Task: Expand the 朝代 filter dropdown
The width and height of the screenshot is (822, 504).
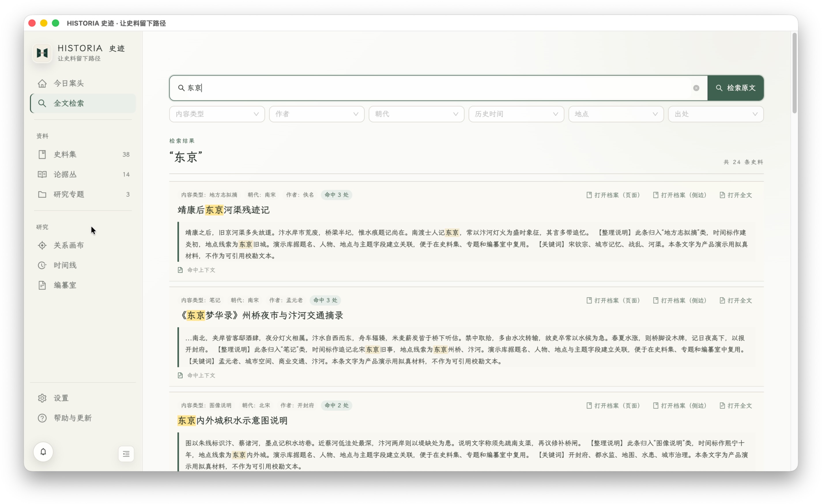Action: coord(416,114)
